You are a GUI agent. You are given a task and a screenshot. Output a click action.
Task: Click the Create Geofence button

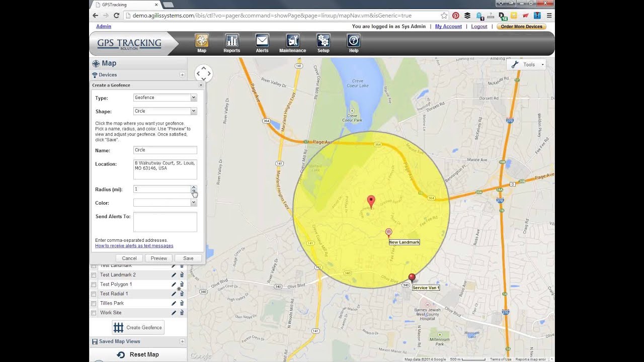click(138, 328)
